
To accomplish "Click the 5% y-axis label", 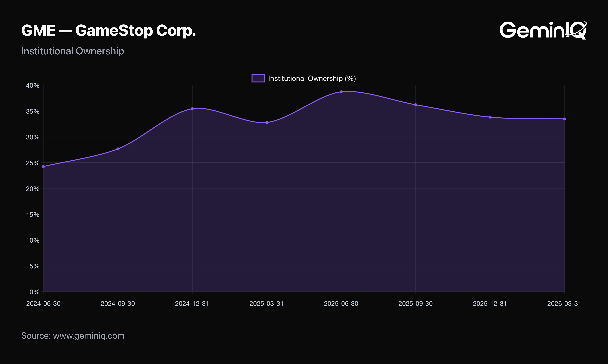I will click(x=34, y=266).
